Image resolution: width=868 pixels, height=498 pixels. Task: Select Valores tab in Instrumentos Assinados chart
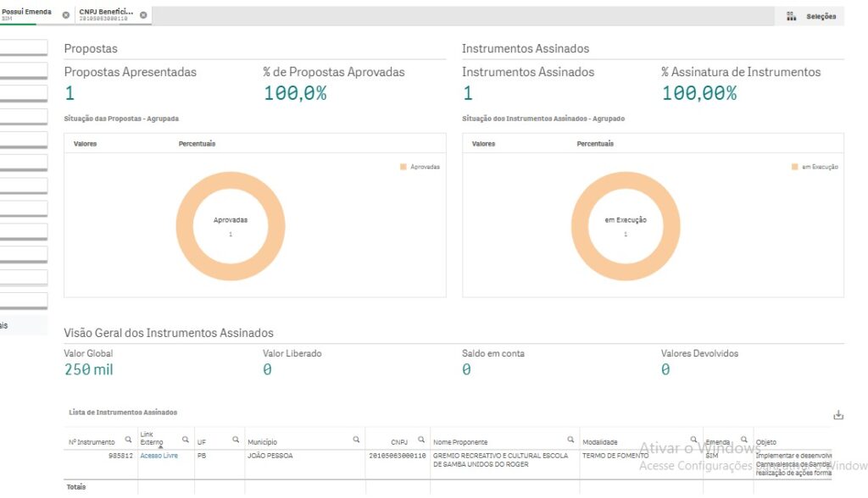tap(483, 144)
